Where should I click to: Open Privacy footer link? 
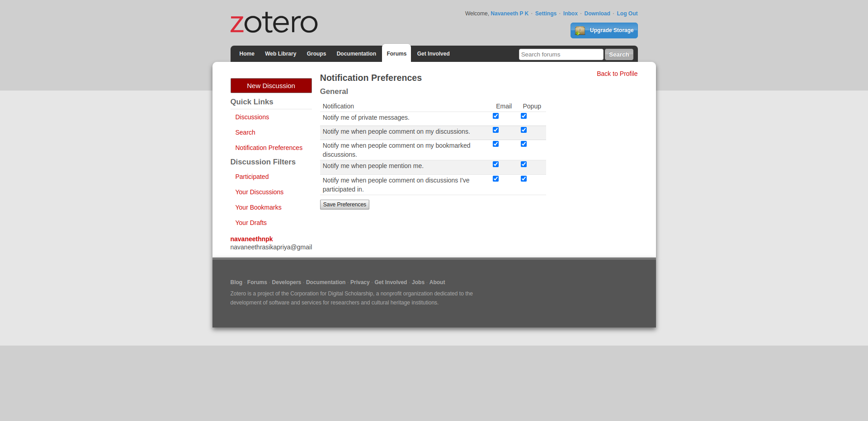click(x=360, y=282)
